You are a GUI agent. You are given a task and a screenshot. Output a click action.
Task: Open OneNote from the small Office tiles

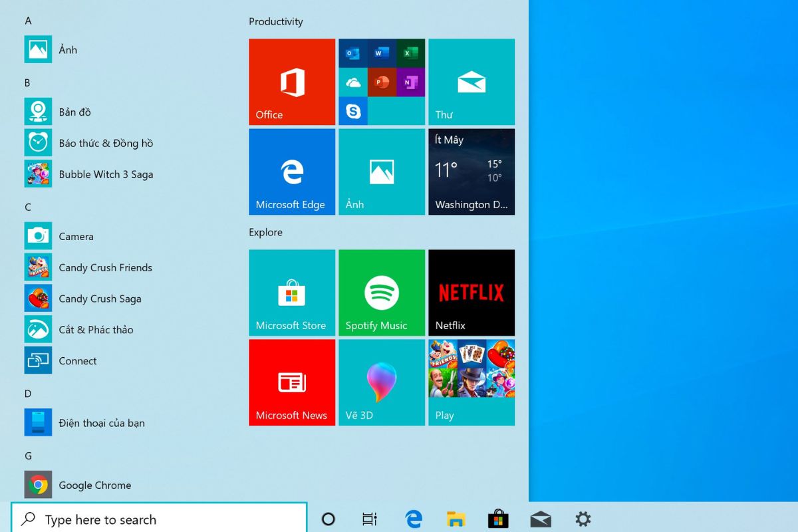[x=410, y=82]
